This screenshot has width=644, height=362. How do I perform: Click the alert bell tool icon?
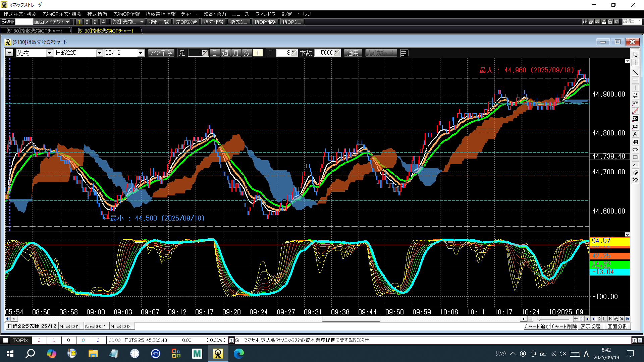click(635, 96)
